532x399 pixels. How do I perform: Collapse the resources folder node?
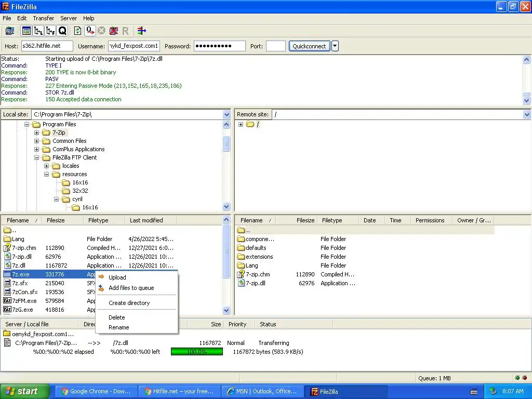[46, 174]
